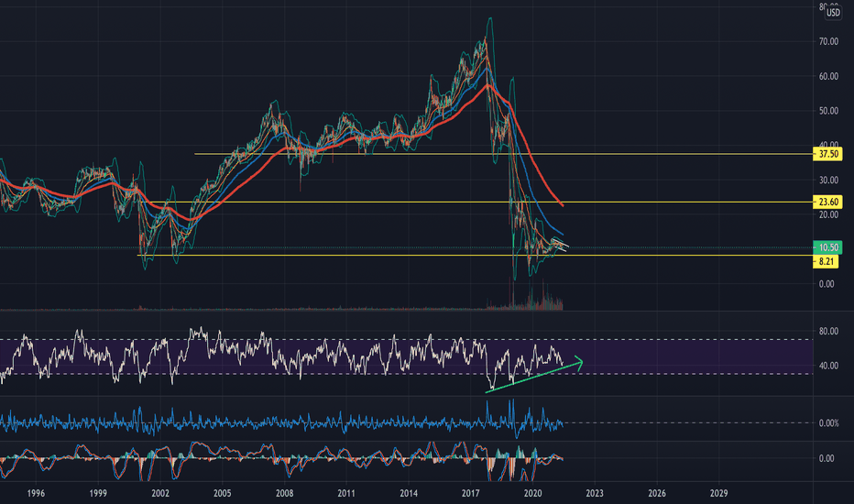This screenshot has height=504, width=854.
Task: Click the 0.00% label on oscillator scale
Action: [828, 422]
